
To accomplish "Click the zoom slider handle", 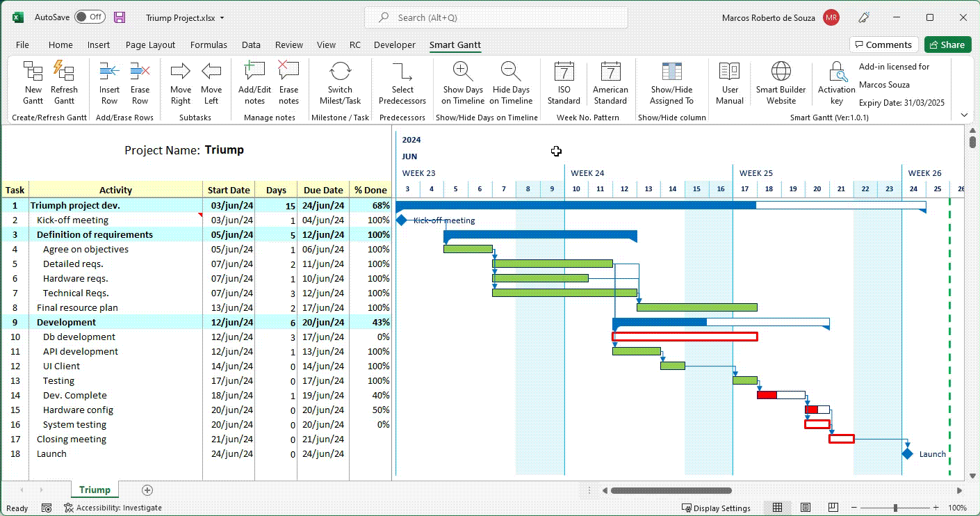I will pyautogui.click(x=895, y=508).
